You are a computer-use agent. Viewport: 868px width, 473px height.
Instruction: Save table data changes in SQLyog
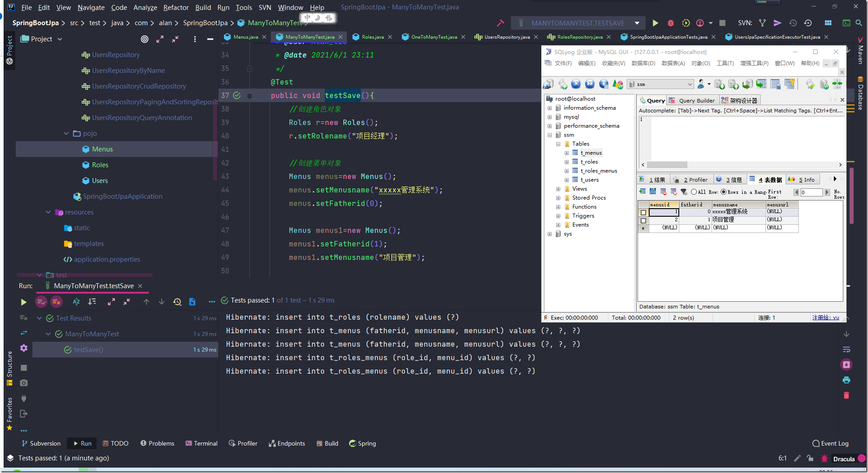coord(653,192)
